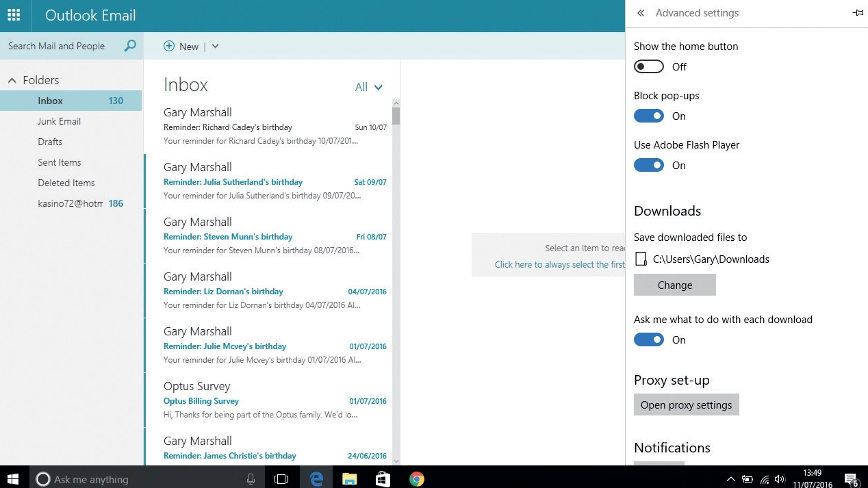Click the volume speaker icon

[780, 480]
